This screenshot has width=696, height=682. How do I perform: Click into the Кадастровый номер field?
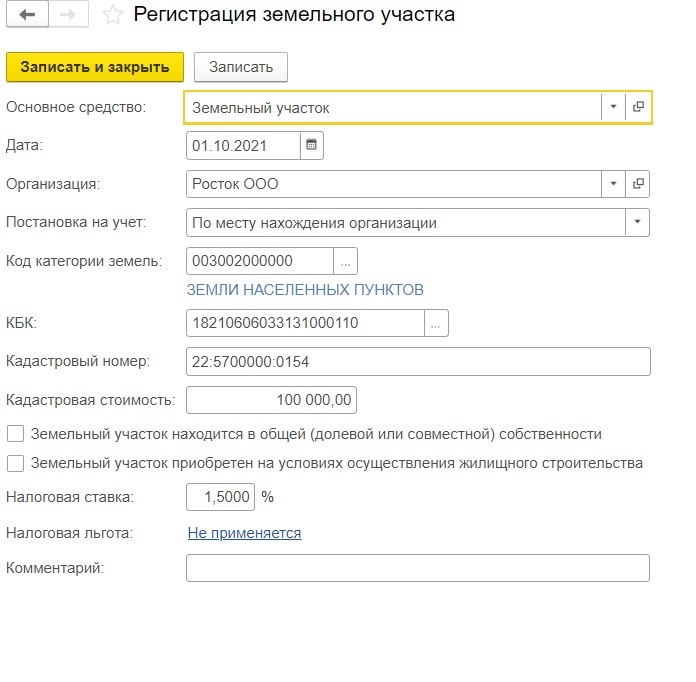click(x=418, y=362)
